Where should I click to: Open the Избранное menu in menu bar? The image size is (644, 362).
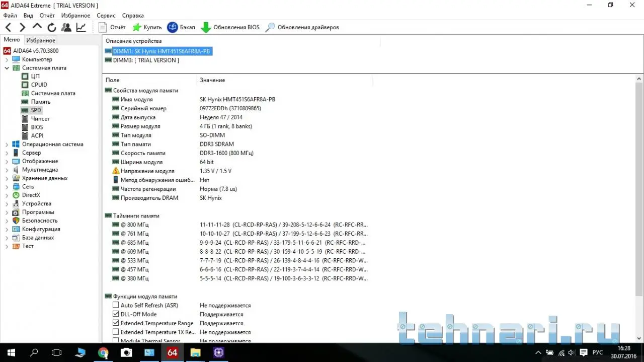pos(75,16)
